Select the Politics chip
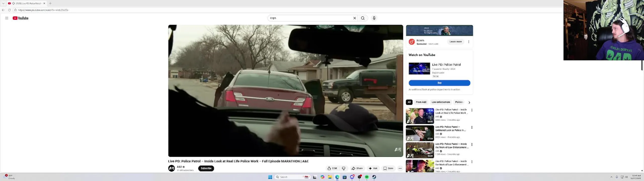 coord(459,102)
